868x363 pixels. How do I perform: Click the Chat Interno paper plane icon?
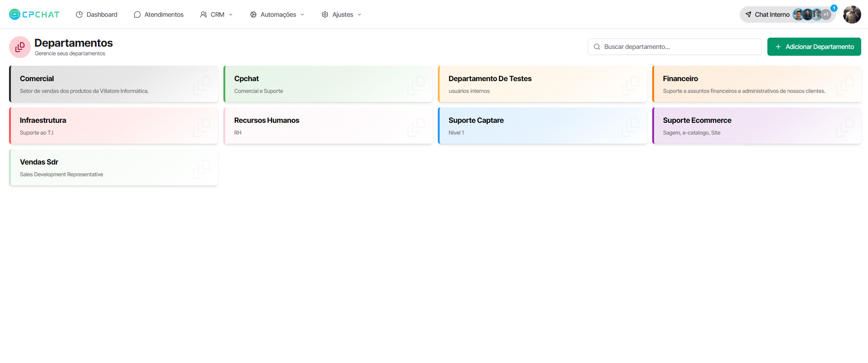tap(748, 15)
